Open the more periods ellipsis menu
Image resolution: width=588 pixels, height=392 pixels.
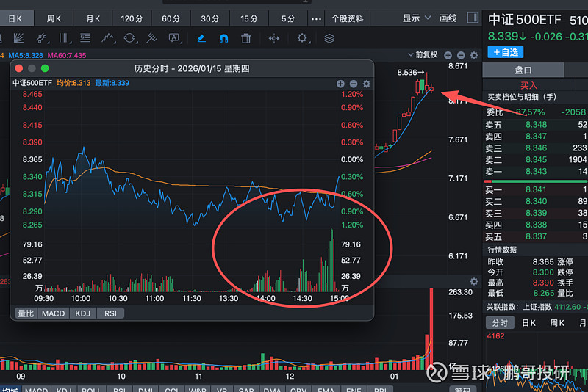(x=317, y=18)
